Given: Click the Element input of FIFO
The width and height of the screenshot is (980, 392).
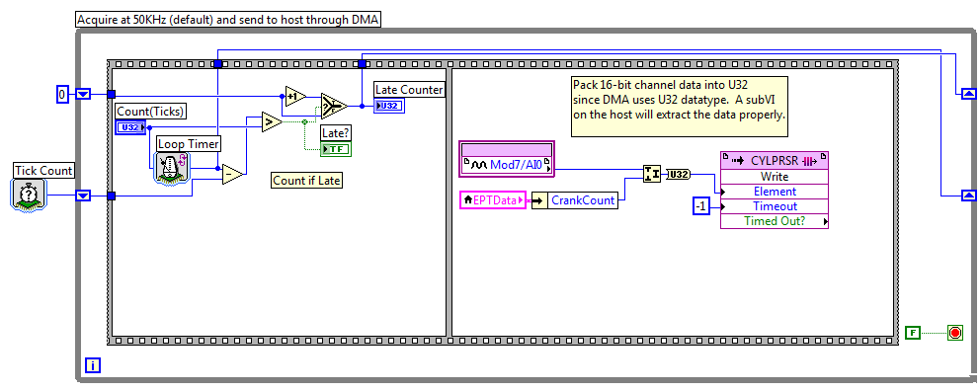Looking at the screenshot, I should click(x=775, y=192).
